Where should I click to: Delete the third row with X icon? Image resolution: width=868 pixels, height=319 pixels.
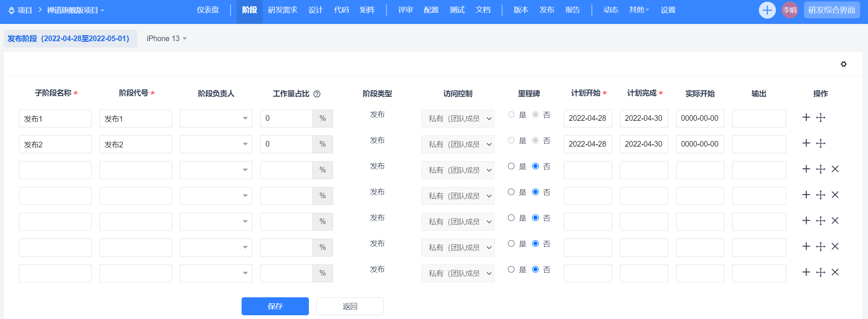pos(835,169)
